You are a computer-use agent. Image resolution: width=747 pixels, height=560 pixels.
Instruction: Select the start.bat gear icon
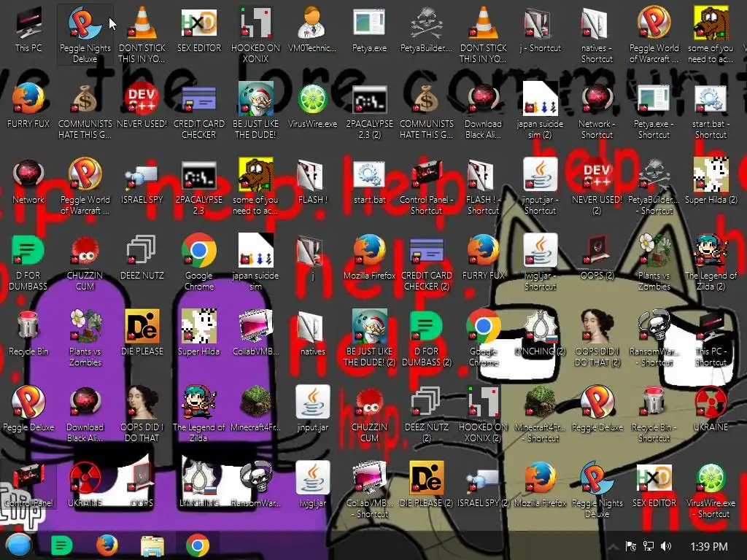370,182
